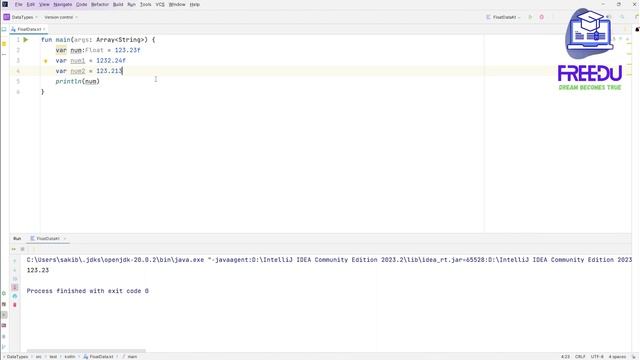
Task: Open the CRLF line separator selector
Action: (x=580, y=357)
